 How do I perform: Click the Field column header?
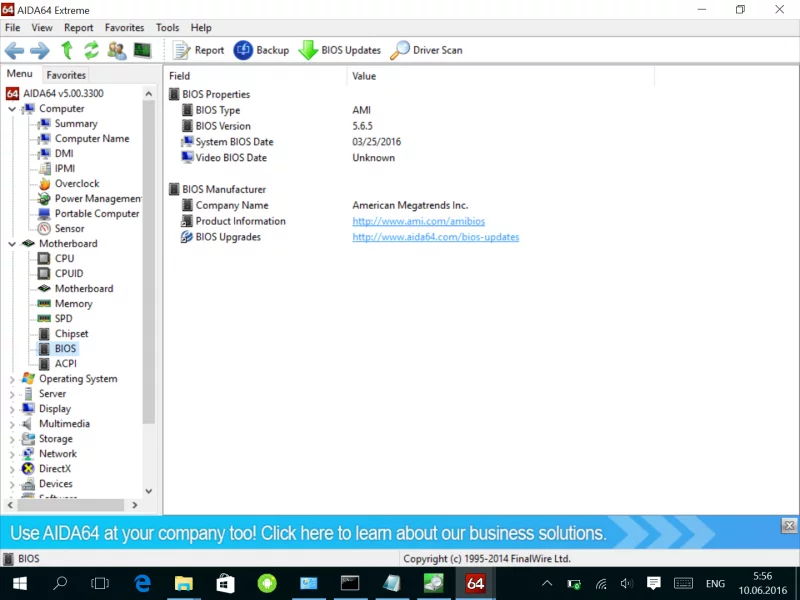point(255,76)
